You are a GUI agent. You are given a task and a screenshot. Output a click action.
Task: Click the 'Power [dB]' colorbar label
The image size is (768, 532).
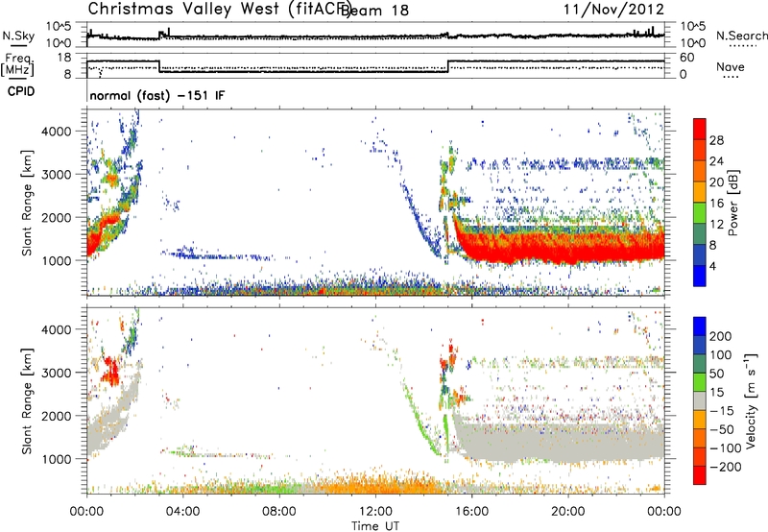point(733,203)
